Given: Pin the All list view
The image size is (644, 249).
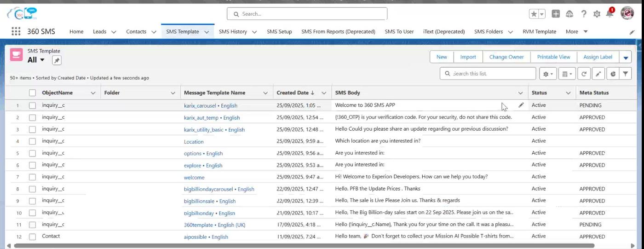Looking at the screenshot, I should (x=56, y=60).
